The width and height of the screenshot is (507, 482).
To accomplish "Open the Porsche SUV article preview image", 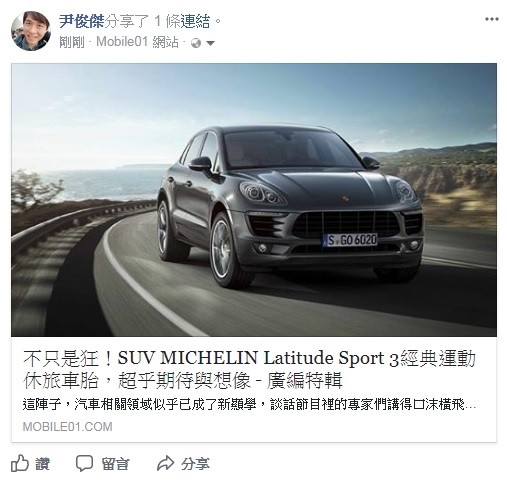I will 254,200.
